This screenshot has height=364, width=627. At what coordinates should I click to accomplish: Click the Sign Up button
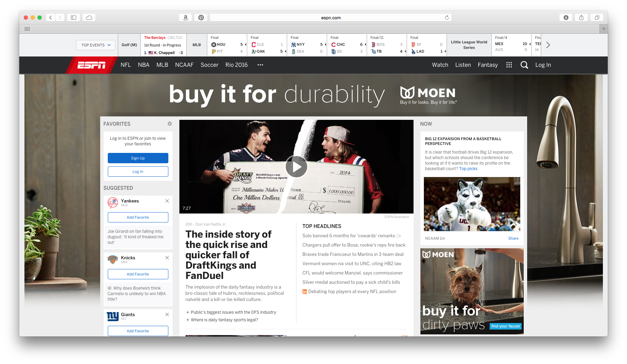(x=138, y=158)
